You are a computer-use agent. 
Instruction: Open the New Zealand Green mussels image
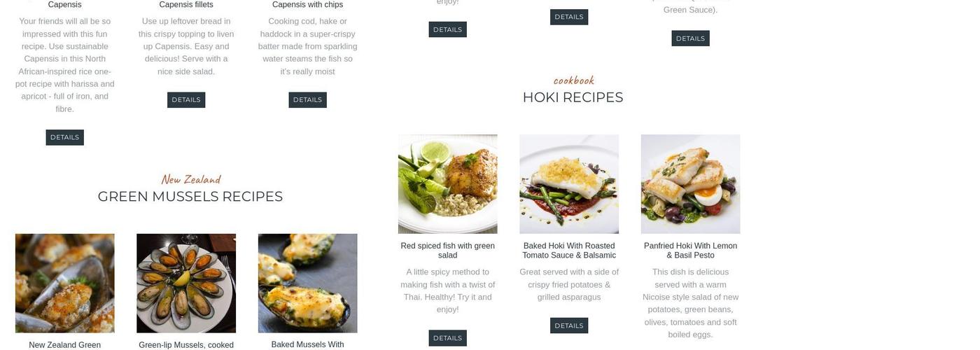click(65, 283)
